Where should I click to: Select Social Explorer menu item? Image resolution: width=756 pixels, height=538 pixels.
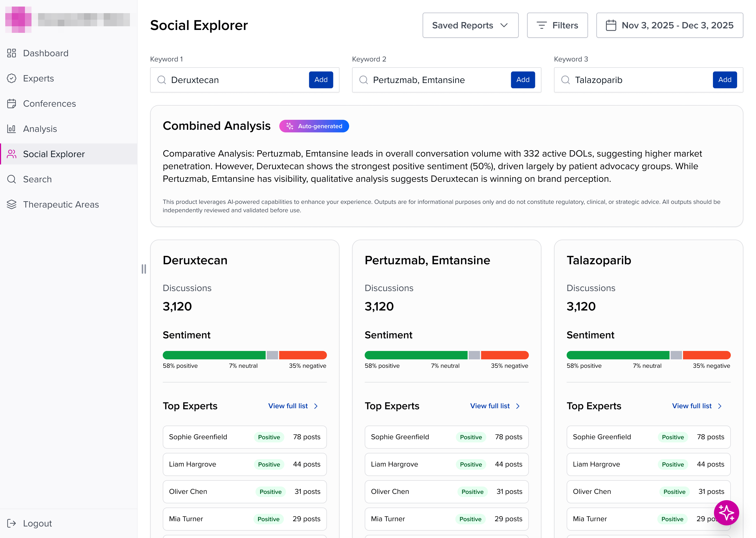click(x=69, y=154)
